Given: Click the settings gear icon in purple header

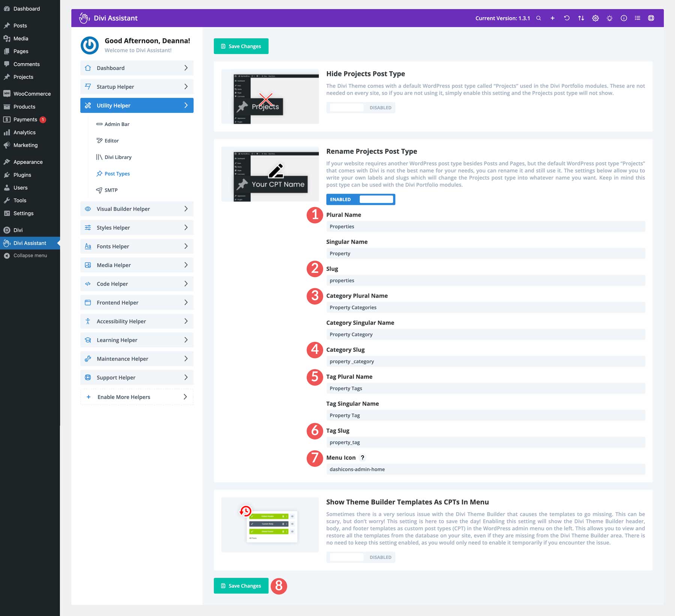Looking at the screenshot, I should 595,18.
